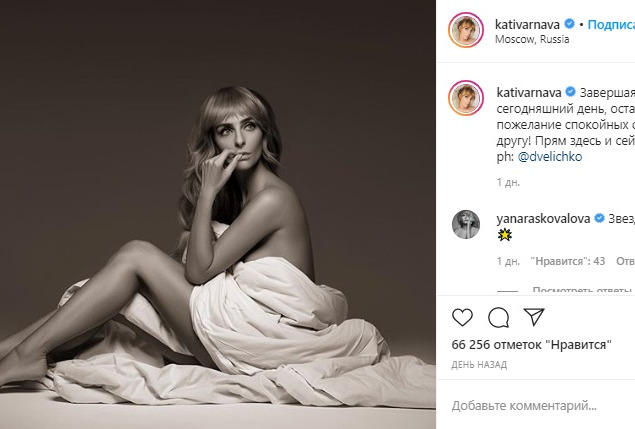Viewport: 635px width, 429px height.
Task: Open yanaraskovalova commenter avatar
Action: pos(467,224)
